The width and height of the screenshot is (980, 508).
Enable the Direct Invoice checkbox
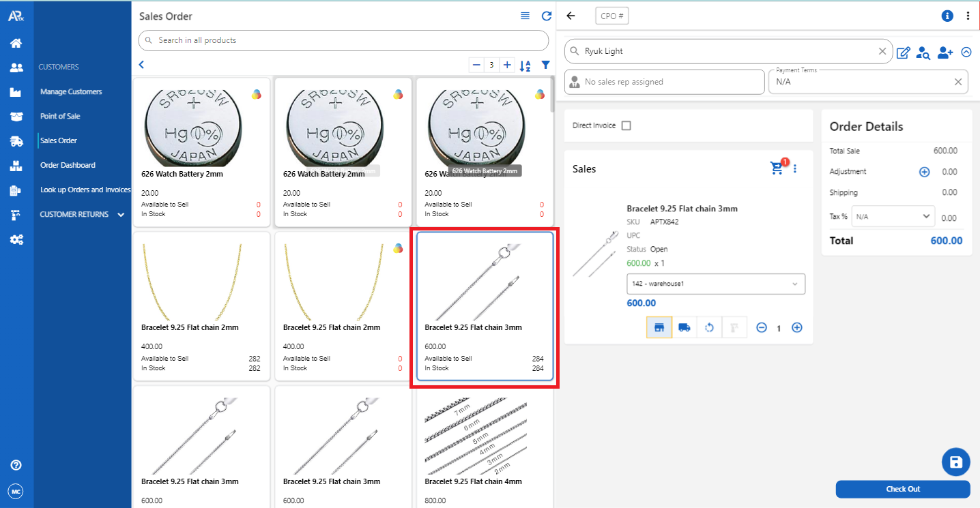(x=626, y=125)
